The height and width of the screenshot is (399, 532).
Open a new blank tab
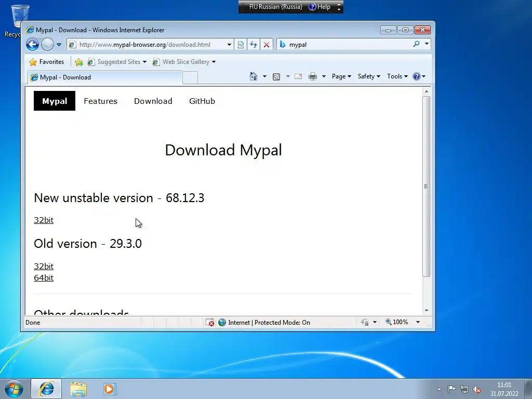point(190,78)
